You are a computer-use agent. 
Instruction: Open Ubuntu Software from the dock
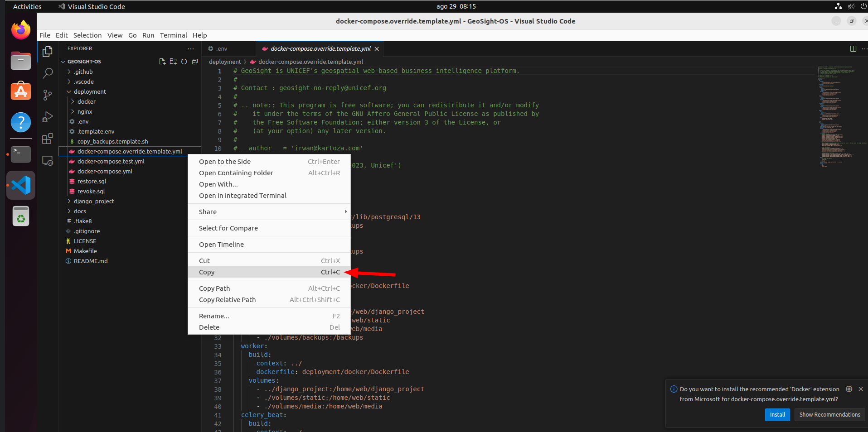(21, 91)
